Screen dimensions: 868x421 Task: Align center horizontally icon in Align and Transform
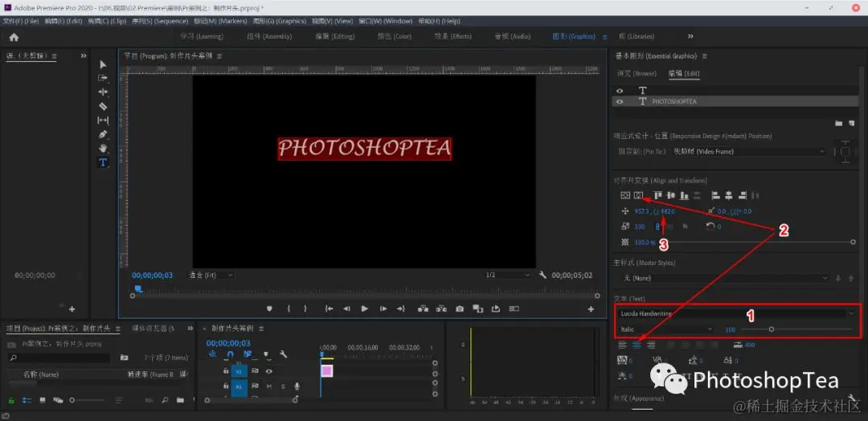(639, 195)
